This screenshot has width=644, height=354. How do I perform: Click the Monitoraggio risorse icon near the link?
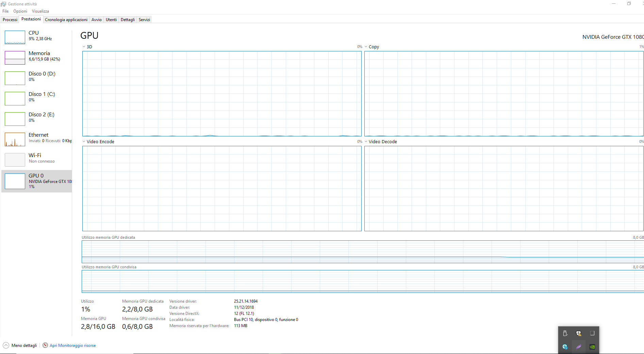[x=45, y=345]
